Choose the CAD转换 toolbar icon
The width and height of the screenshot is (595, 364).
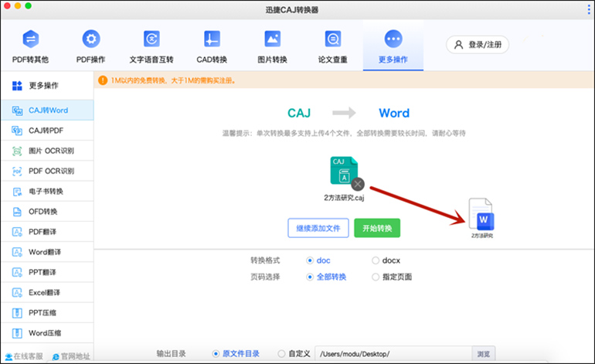[212, 39]
